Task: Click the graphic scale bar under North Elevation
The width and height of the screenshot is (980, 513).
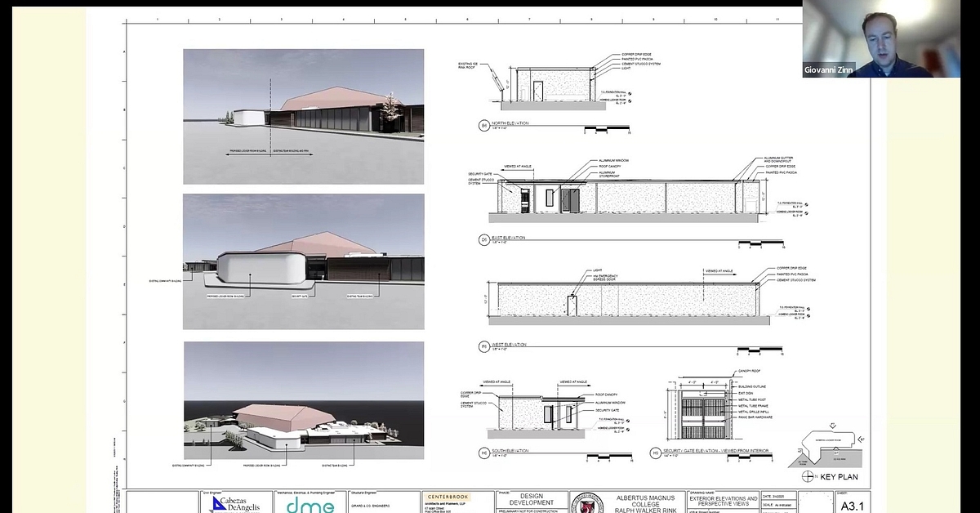Action: [608, 129]
